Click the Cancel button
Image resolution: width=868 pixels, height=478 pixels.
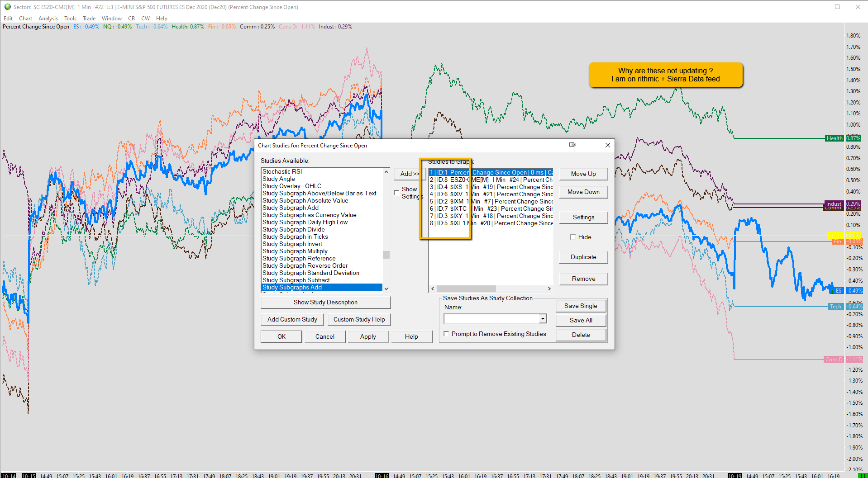325,336
